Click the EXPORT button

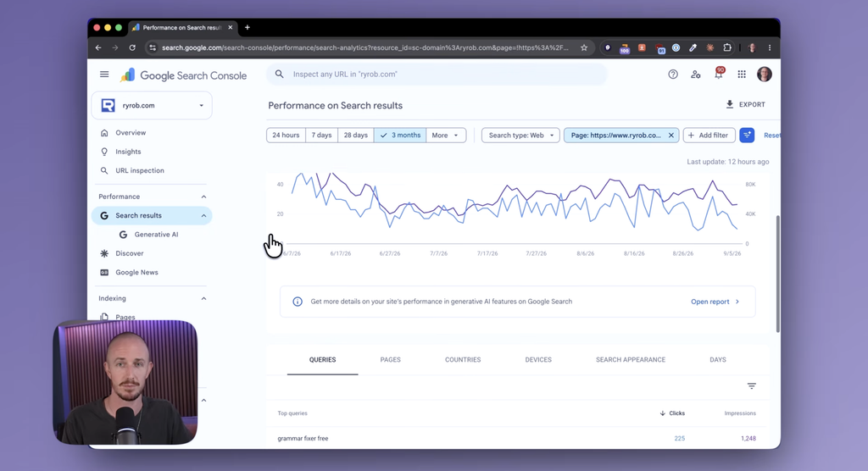[x=746, y=104]
